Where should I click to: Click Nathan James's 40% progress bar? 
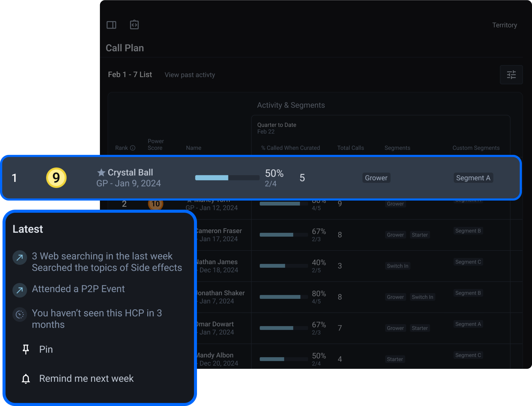tap(284, 266)
